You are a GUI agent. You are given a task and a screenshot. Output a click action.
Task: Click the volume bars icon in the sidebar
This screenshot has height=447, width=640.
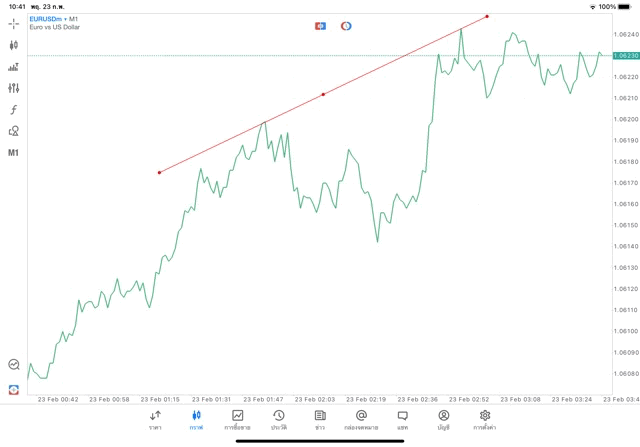click(14, 67)
